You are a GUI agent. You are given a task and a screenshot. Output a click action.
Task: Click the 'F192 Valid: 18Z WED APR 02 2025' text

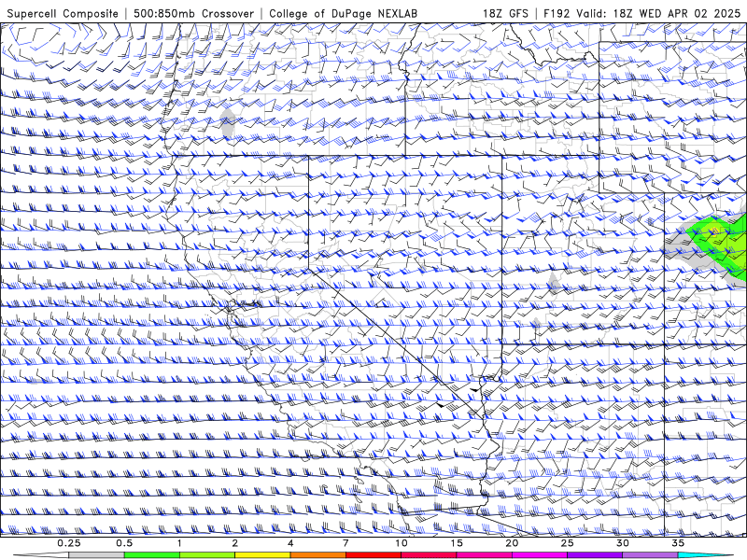pyautogui.click(x=641, y=14)
